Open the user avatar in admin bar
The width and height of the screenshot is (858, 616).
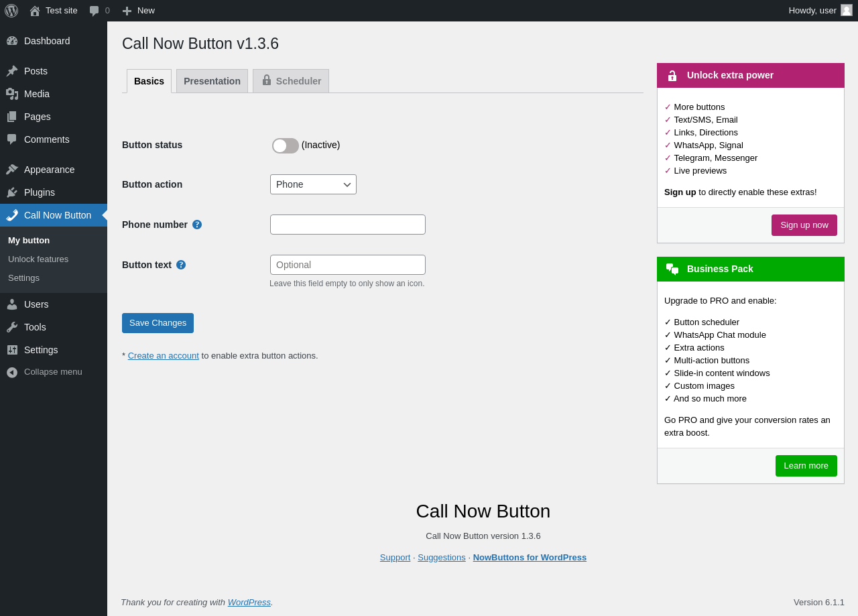coord(847,10)
